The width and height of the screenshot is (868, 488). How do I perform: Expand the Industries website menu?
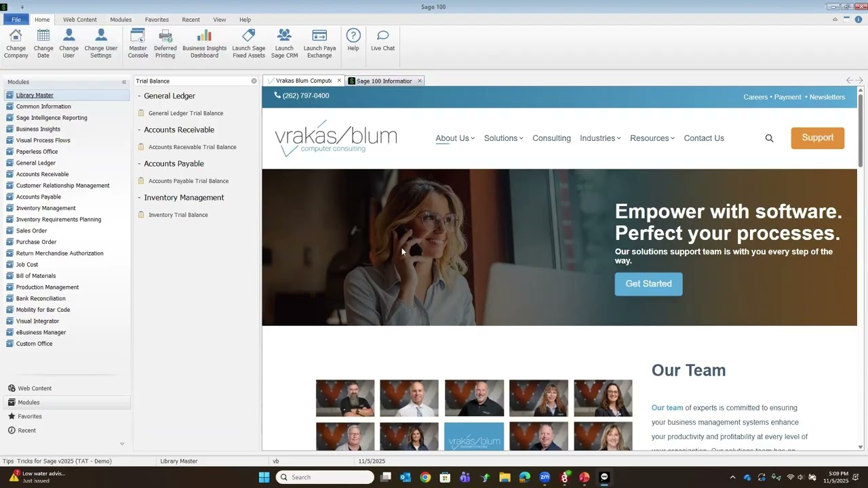point(600,138)
